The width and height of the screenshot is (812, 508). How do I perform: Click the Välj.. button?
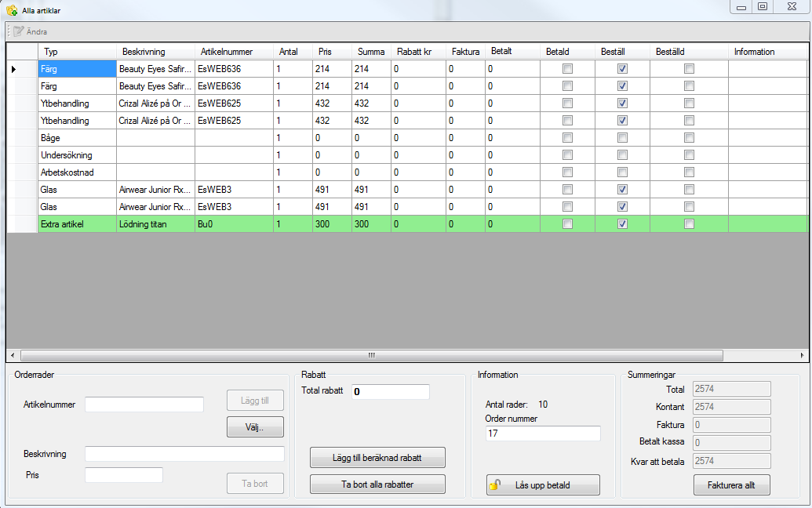(255, 427)
